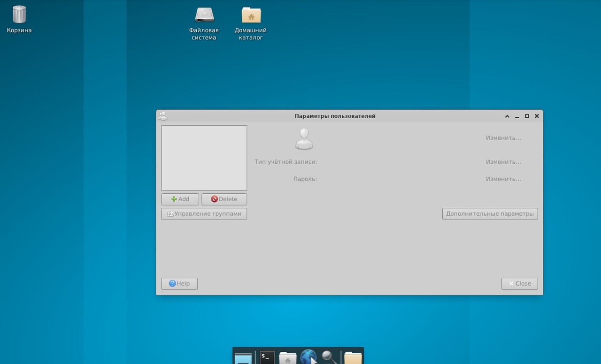This screenshot has height=364, width=601.
Task: Click Изменить next to Пароль
Action: point(503,179)
